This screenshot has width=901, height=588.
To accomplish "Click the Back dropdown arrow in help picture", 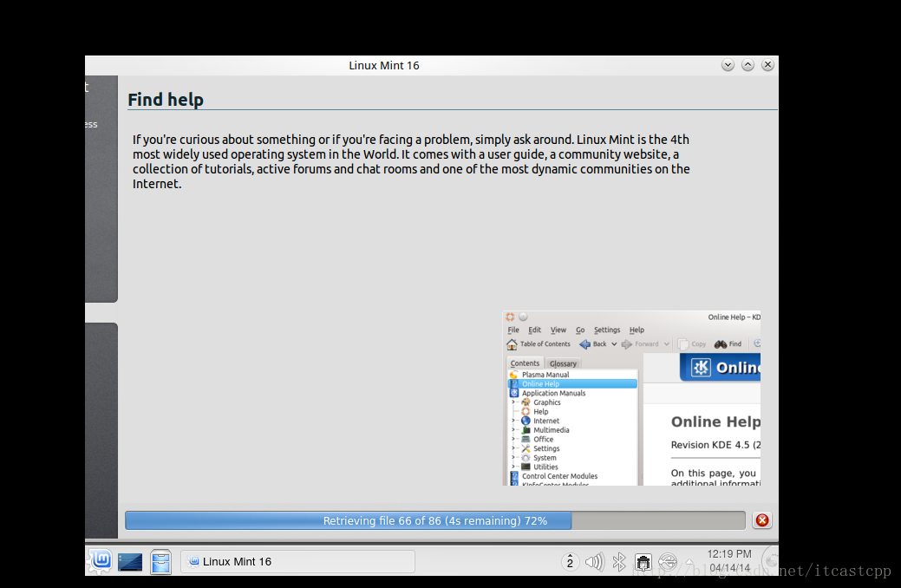I will tap(614, 344).
